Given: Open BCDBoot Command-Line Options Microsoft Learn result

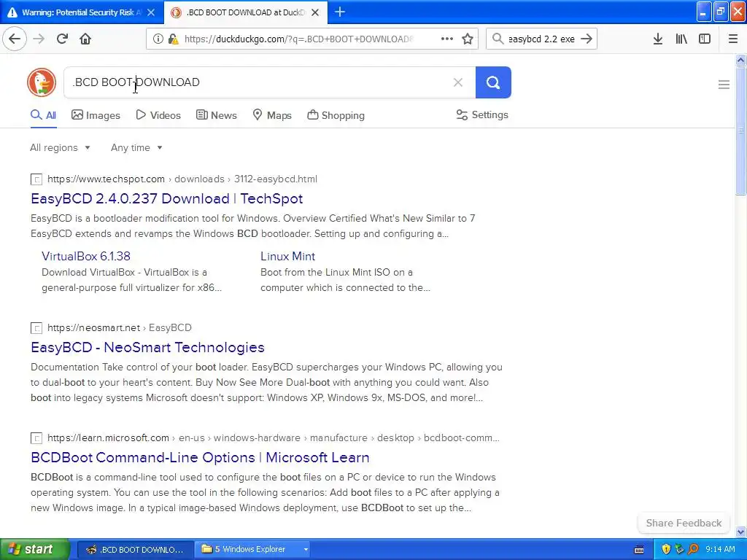Looking at the screenshot, I should tap(200, 457).
